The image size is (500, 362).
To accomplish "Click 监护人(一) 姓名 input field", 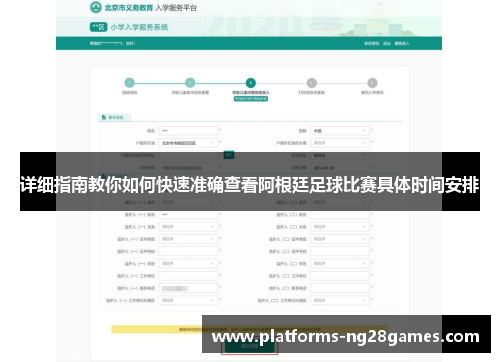I will coord(188,214).
